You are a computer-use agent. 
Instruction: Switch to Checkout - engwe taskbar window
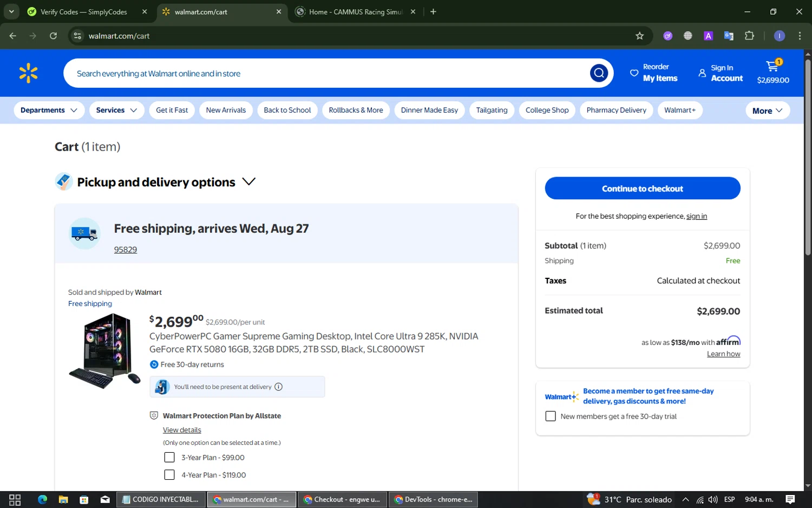click(x=342, y=499)
